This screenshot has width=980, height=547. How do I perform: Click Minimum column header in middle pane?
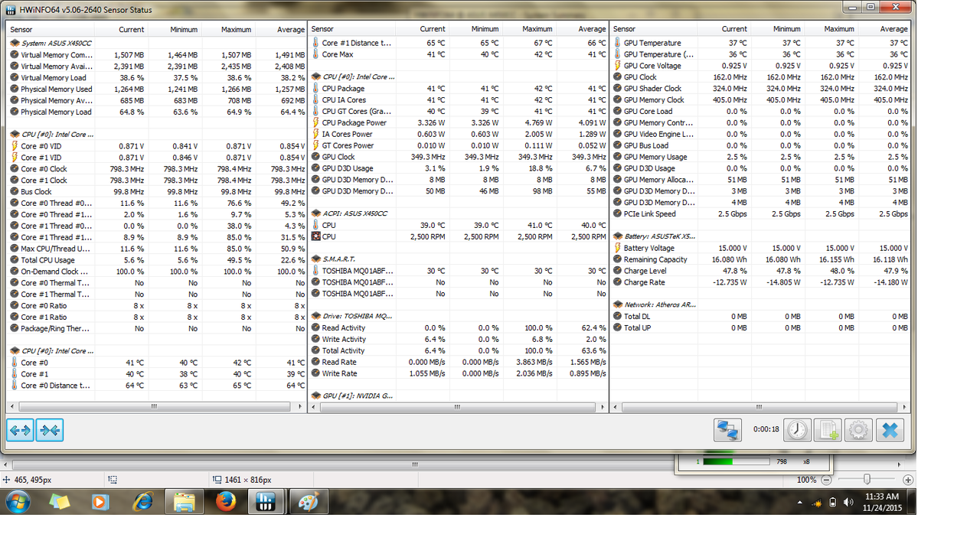(475, 29)
